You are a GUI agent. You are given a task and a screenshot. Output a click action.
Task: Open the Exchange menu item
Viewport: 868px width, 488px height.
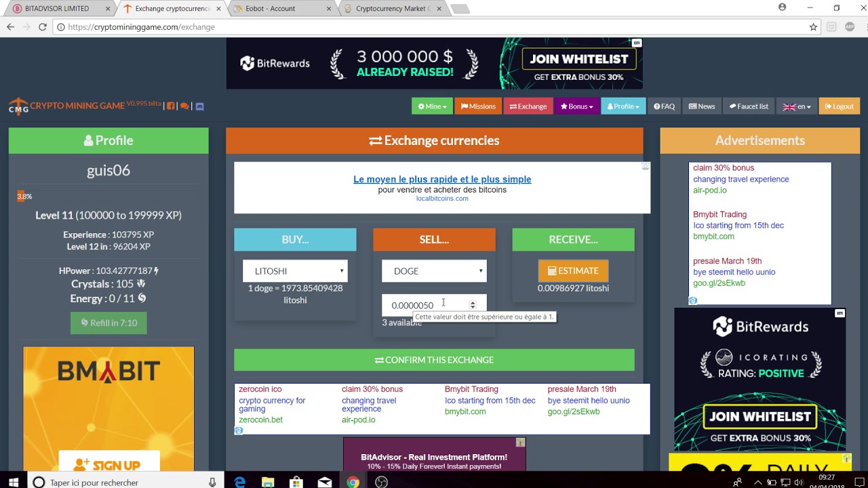click(528, 106)
